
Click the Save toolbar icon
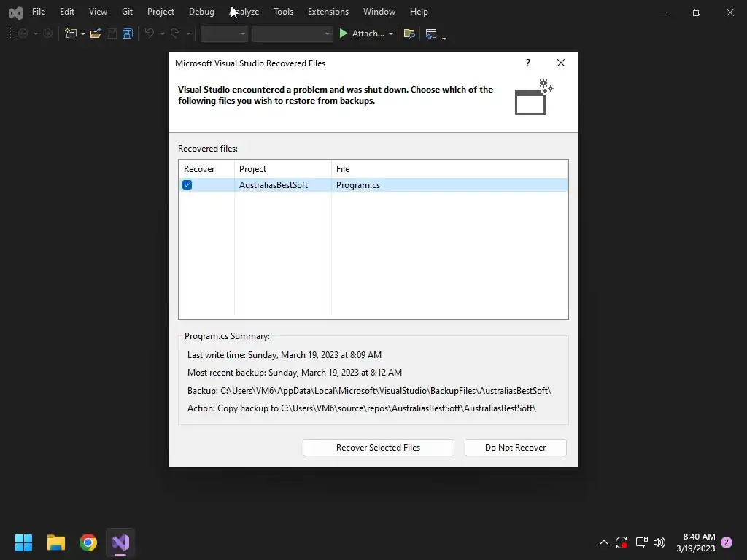(x=112, y=34)
